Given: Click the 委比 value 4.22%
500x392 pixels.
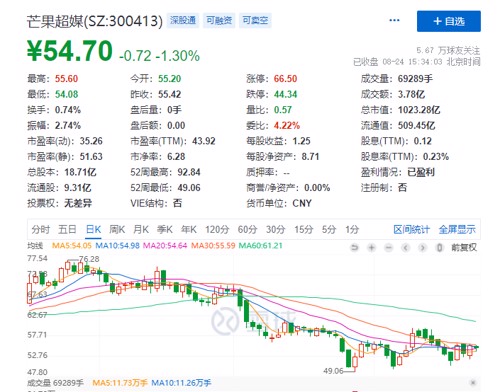Looking at the screenshot, I should pyautogui.click(x=287, y=126).
